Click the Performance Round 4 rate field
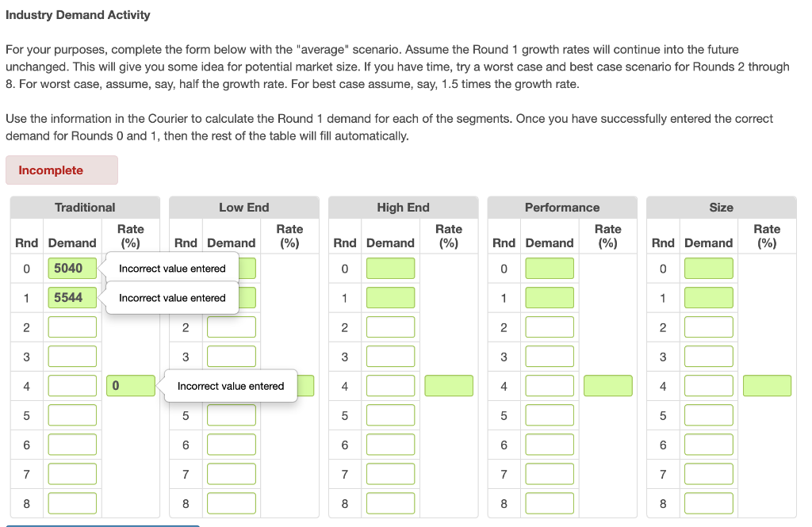Viewport: 812px width, 527px height. [608, 386]
